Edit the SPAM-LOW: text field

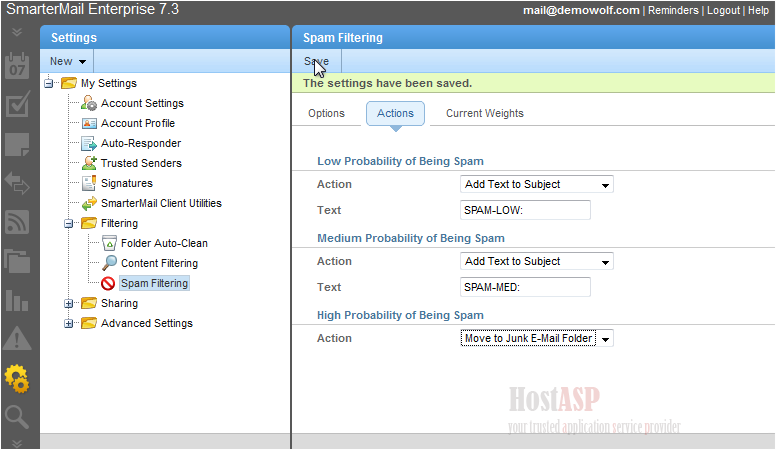tap(525, 210)
